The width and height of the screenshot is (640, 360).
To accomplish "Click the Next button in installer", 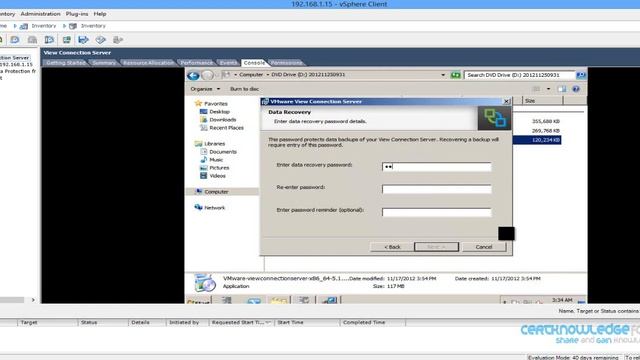I will pos(436,247).
